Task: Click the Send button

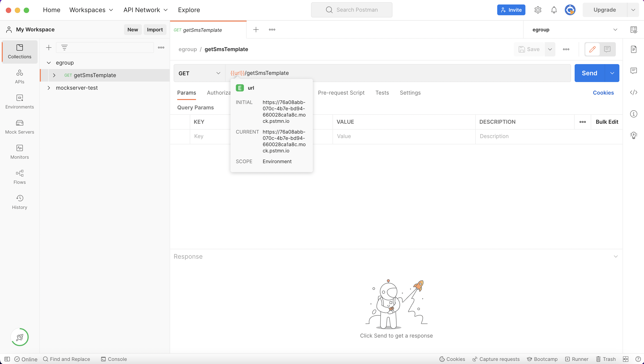Action: click(589, 73)
